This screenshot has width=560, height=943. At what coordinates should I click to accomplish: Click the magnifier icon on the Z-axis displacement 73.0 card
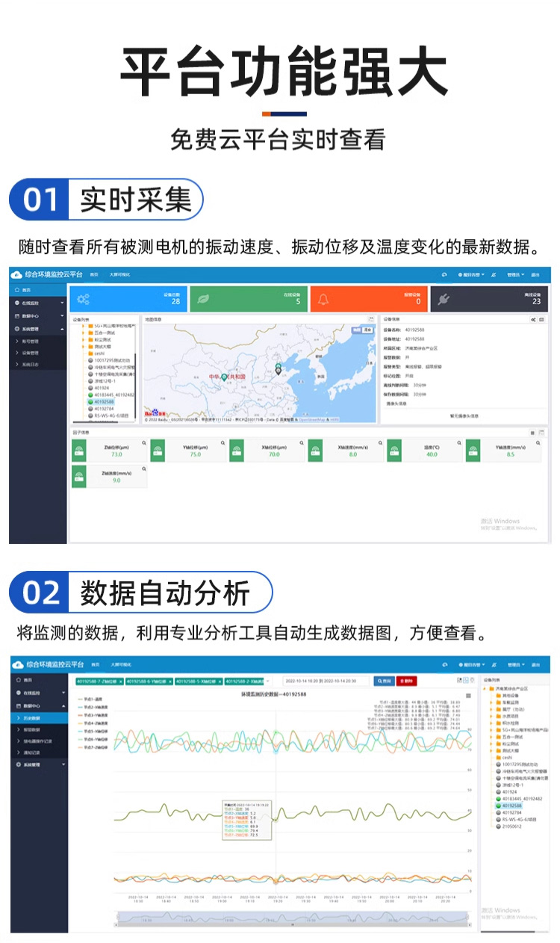pyautogui.click(x=144, y=444)
